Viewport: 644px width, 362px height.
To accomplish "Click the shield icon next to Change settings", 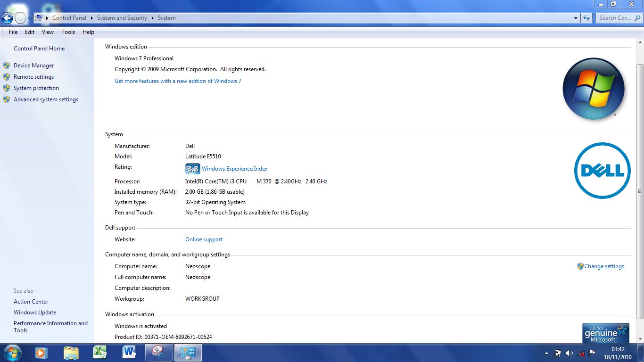I will click(580, 266).
